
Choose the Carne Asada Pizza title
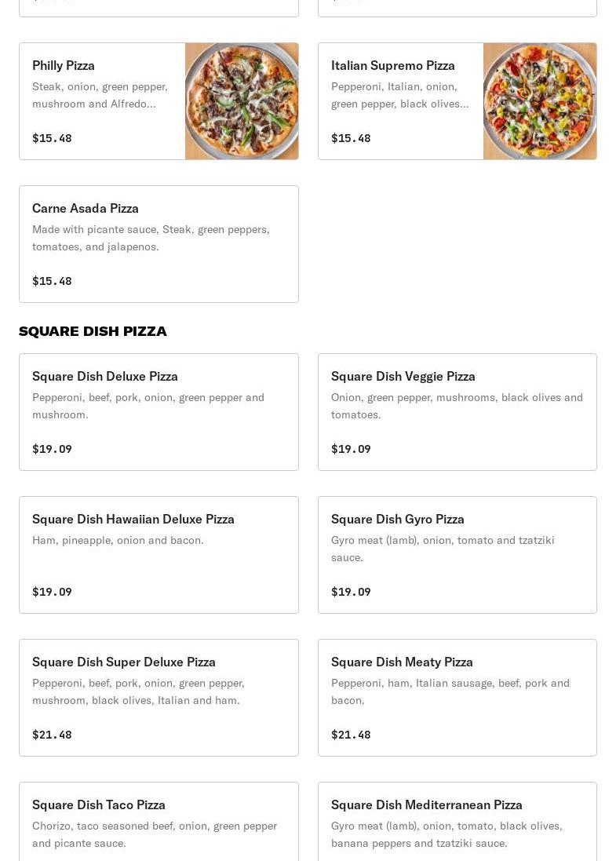(x=86, y=208)
